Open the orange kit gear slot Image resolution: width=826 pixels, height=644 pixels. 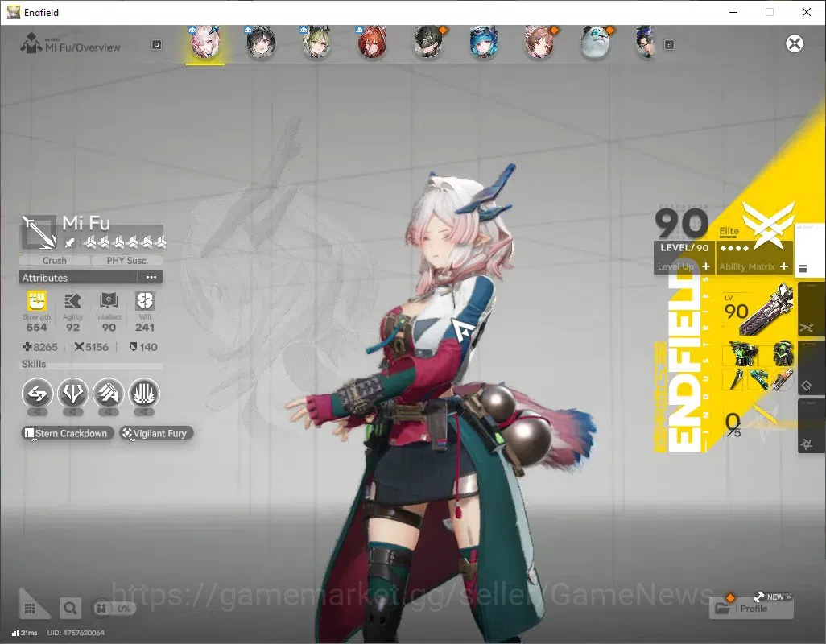click(783, 380)
